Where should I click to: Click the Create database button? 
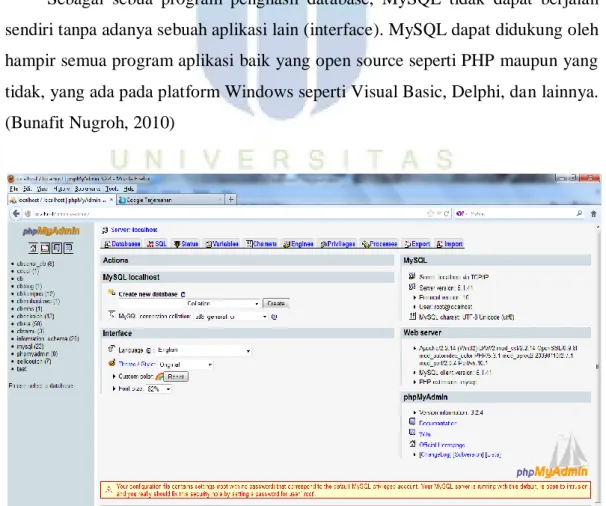pyautogui.click(x=276, y=303)
